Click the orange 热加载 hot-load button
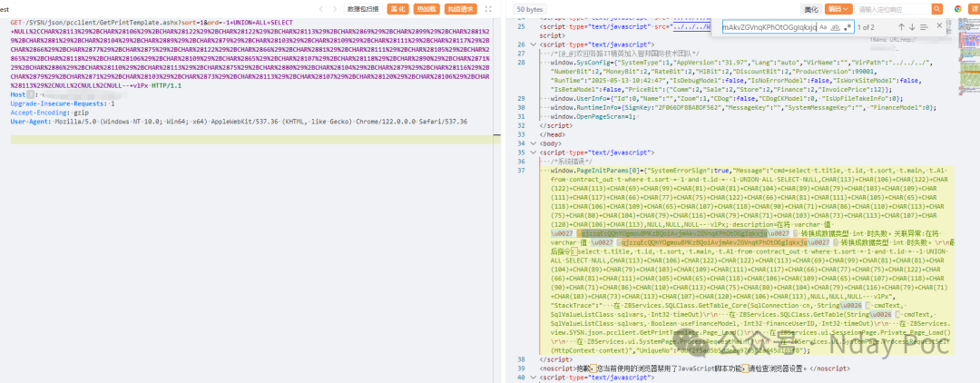 click(x=425, y=9)
